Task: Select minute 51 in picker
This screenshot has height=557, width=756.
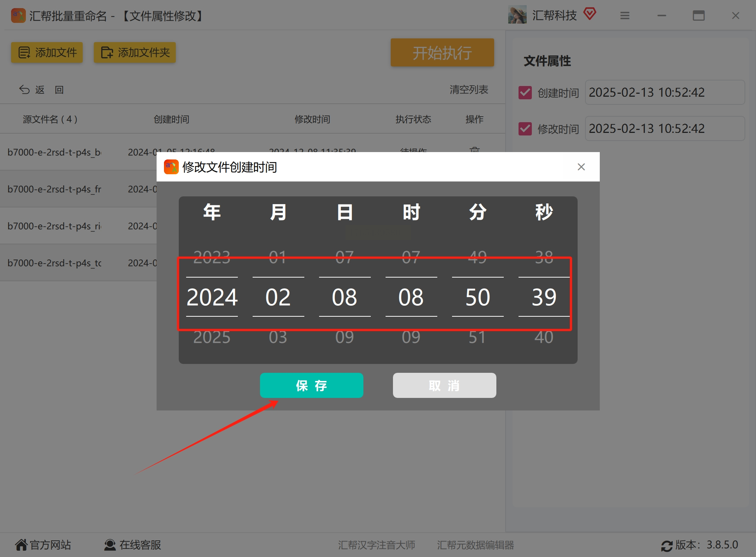Action: [477, 337]
